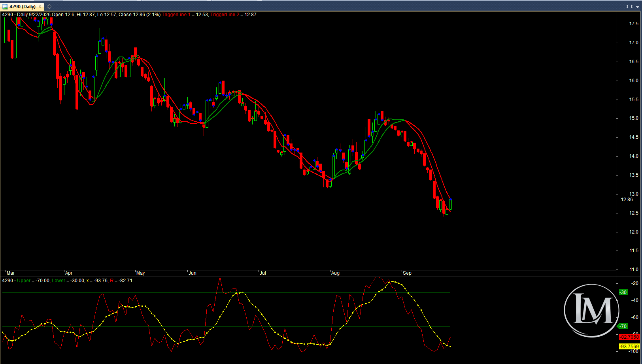Image resolution: width=642 pixels, height=364 pixels.
Task: Click the TriggerLine 2 label in chart title
Action: pos(225,15)
